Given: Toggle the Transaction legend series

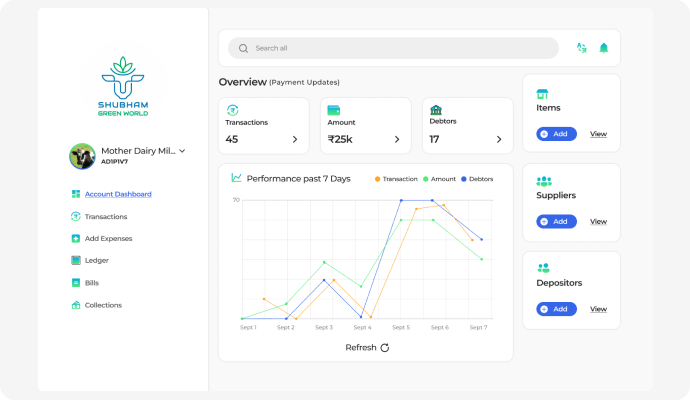Looking at the screenshot, I should click(395, 178).
